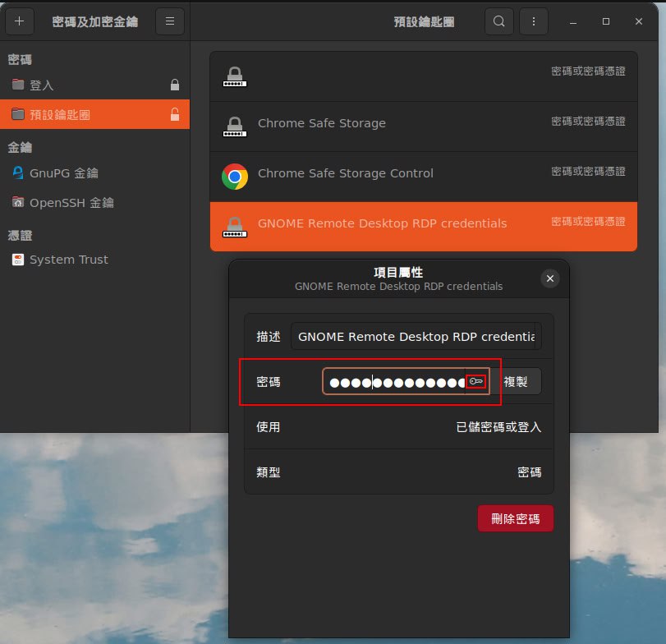Viewport: 666px width, 644px height.
Task: Click 密碼或密碼憑證 label on Chrome Safe Storage
Action: (x=588, y=122)
